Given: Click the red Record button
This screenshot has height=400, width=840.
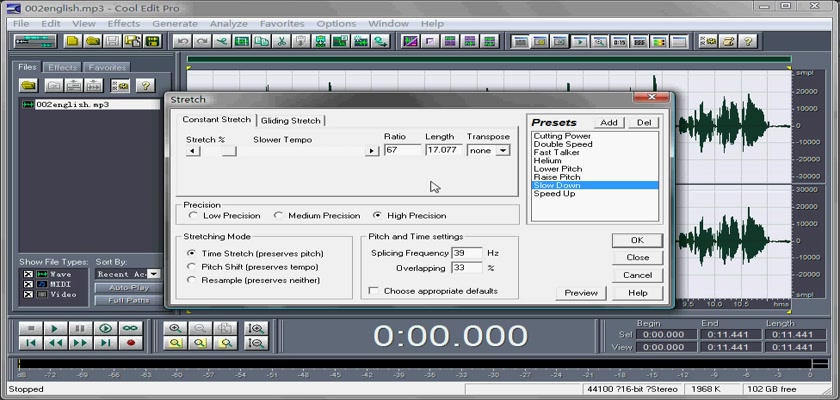Looking at the screenshot, I should coord(130,343).
